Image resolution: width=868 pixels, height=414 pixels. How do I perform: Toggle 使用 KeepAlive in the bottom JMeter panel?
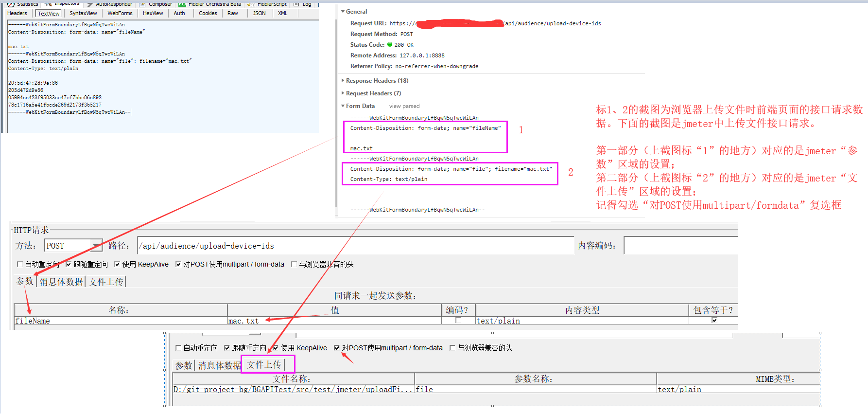(x=276, y=348)
